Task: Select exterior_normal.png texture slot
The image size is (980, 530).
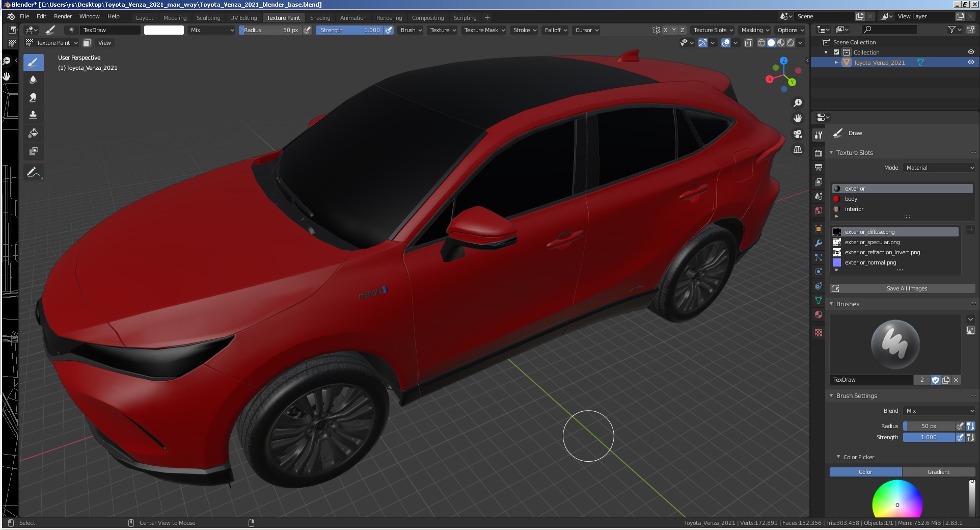Action: tap(895, 262)
